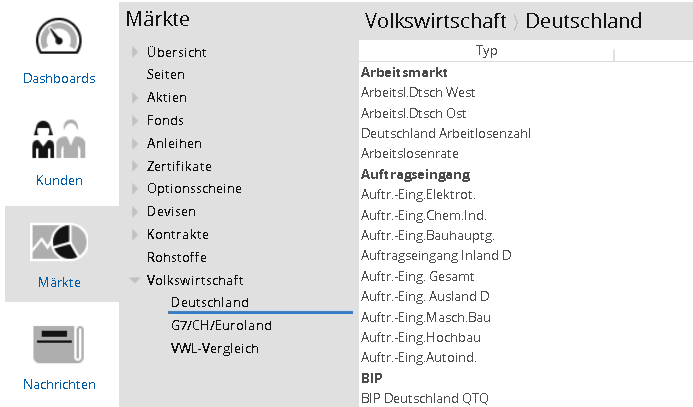This screenshot has height=407, width=693.
Task: Open the VWL-Vergleich entry
Action: click(214, 349)
